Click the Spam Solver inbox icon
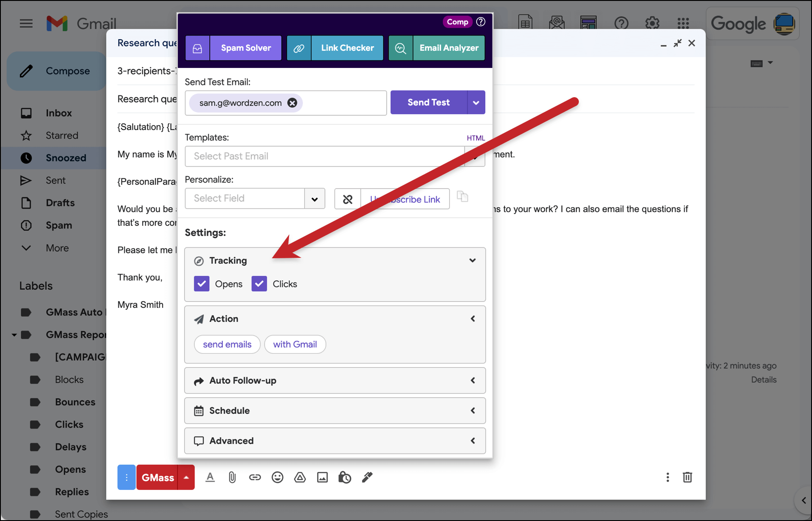This screenshot has width=812, height=521. click(198, 48)
